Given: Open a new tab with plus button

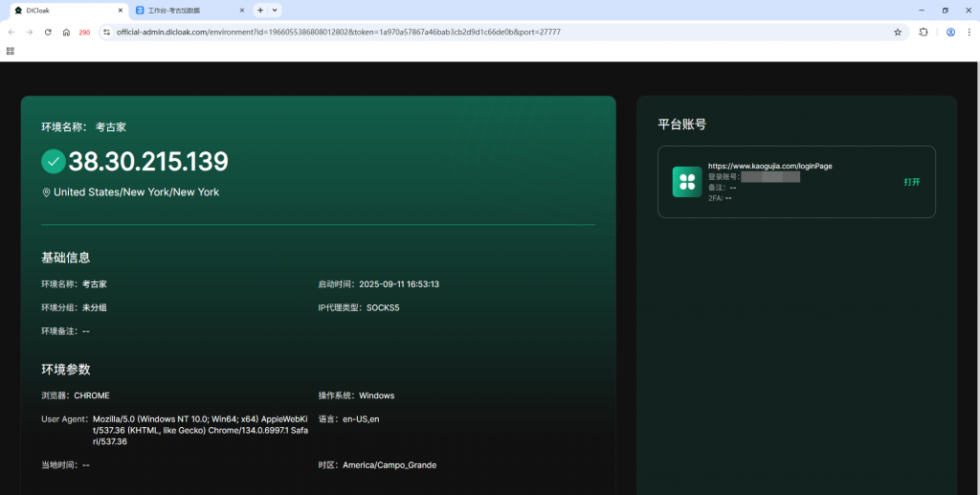Looking at the screenshot, I should [x=260, y=10].
